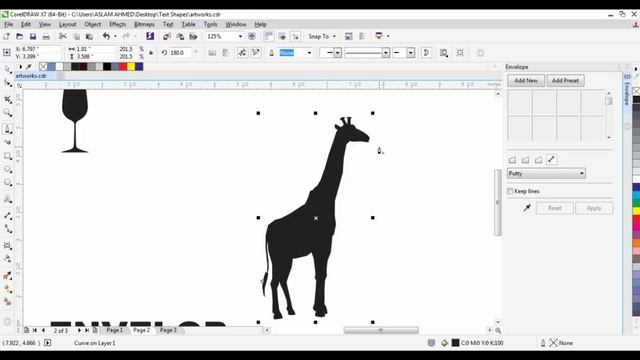Click the purple Search content icon

coord(150,36)
